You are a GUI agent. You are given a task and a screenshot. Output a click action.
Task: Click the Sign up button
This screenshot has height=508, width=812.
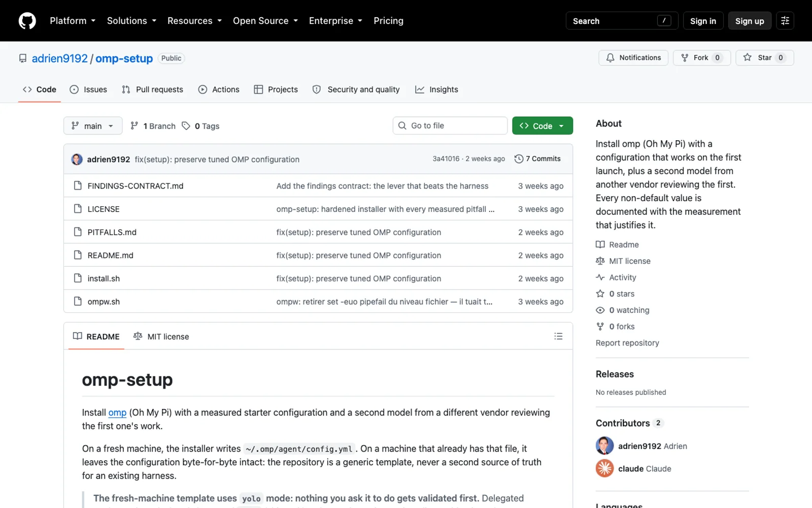(x=750, y=21)
